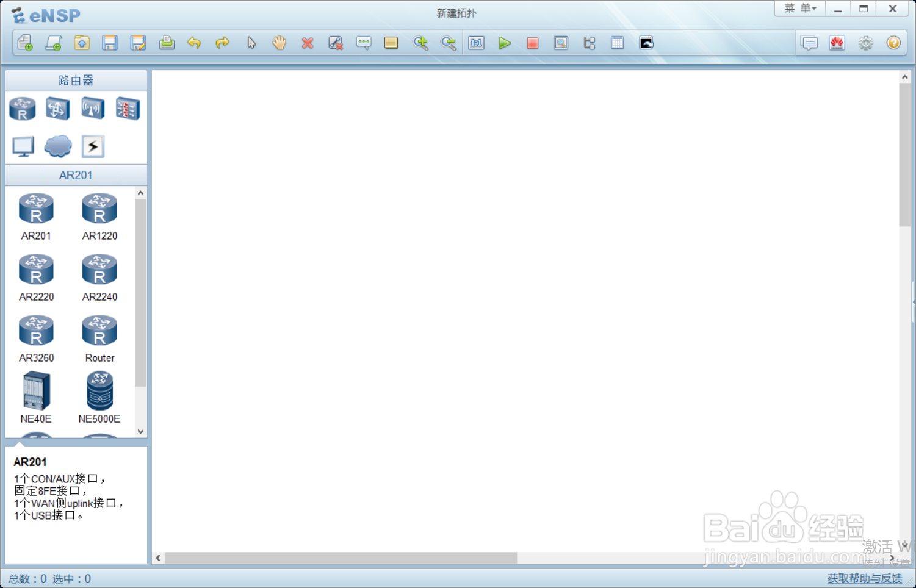
Task: Open the CLI terminal window icon
Action: [646, 43]
